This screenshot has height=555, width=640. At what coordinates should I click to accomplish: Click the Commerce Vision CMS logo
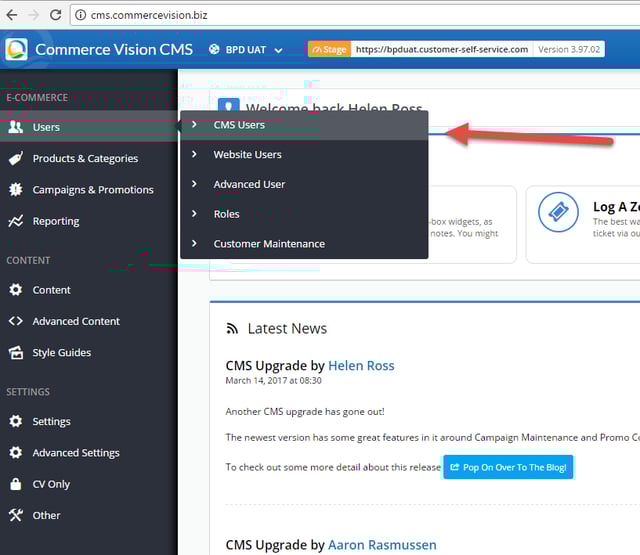[x=17, y=49]
